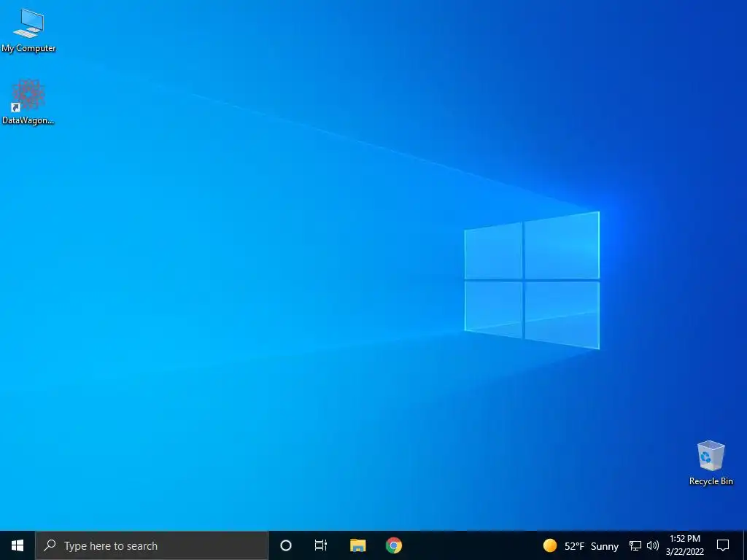Click the 'Recycle Bin' icon label
The image size is (747, 560).
[x=711, y=481]
